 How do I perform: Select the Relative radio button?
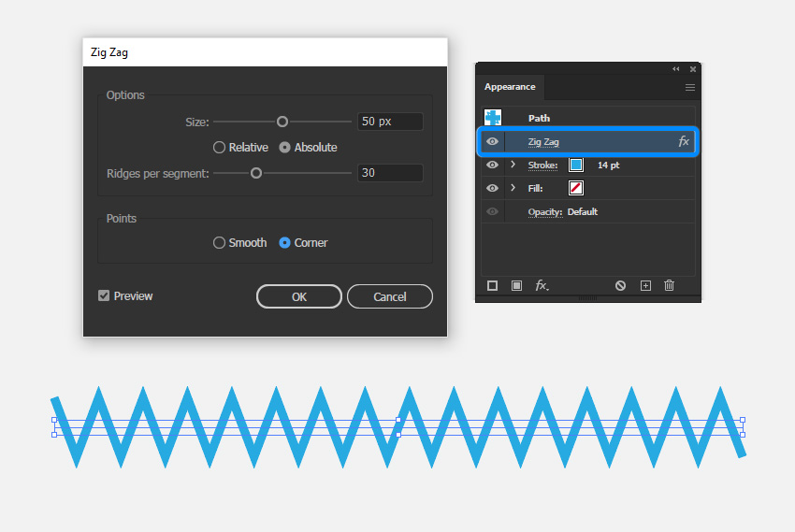220,147
